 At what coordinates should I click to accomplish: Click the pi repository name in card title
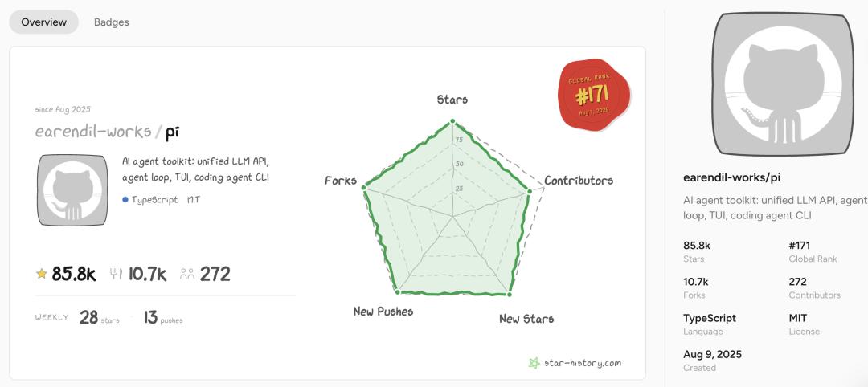pyautogui.click(x=172, y=132)
